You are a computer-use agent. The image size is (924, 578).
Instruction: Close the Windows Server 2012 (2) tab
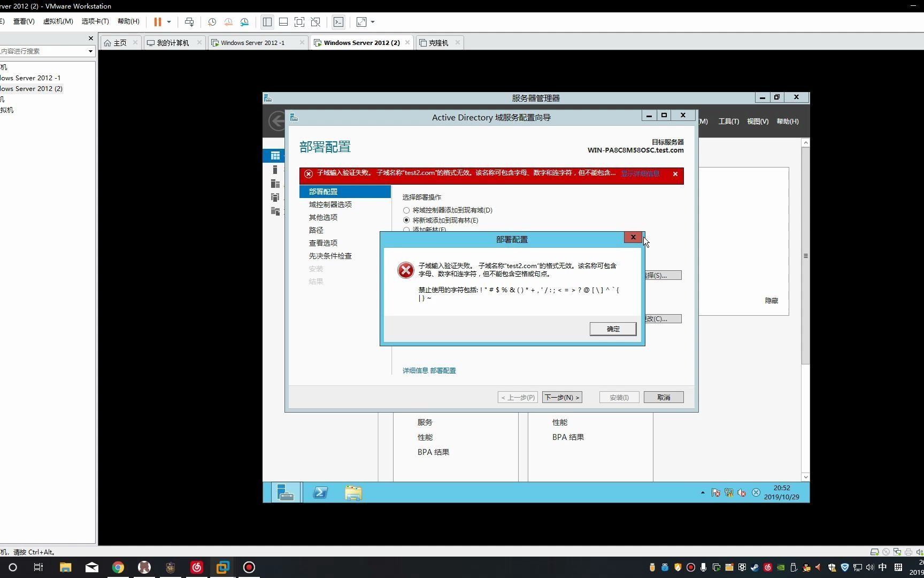[407, 42]
